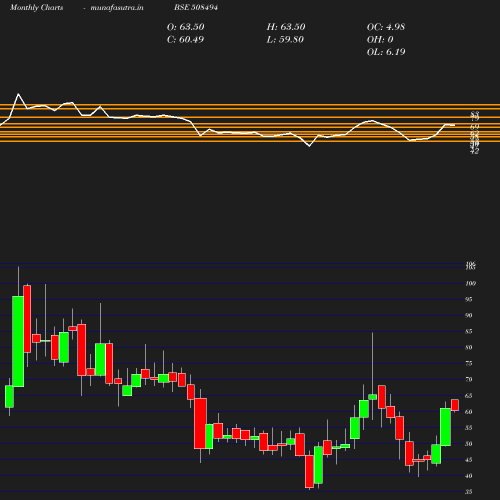Click the 55 price axis label

[x=469, y=428]
